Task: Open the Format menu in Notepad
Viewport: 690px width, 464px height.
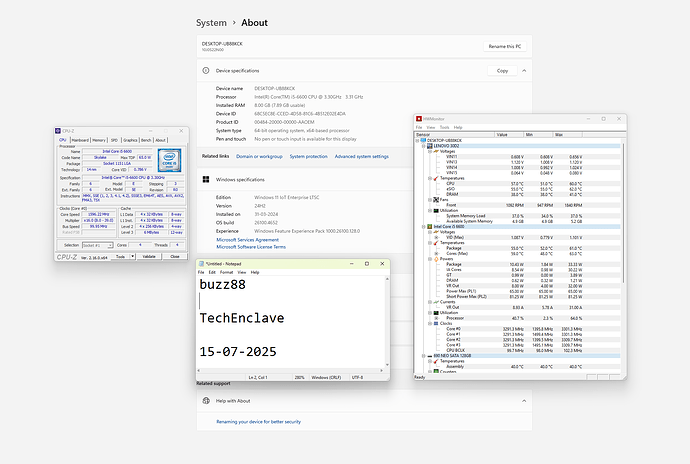Action: [226, 272]
